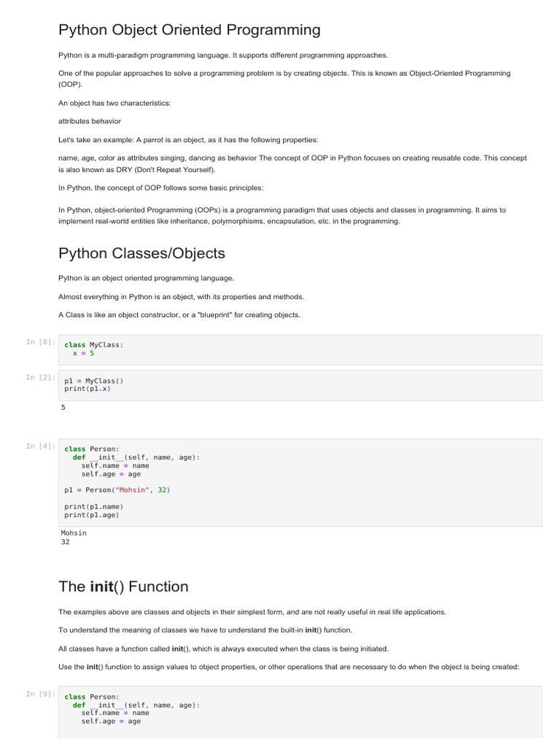Click the paragraph beginning "Almost everything in Python"

coord(181,297)
